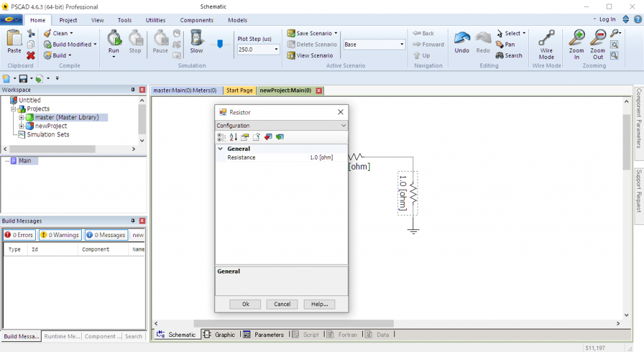644x352 pixels.
Task: Click Cancel in Resistor dialog
Action: click(282, 304)
